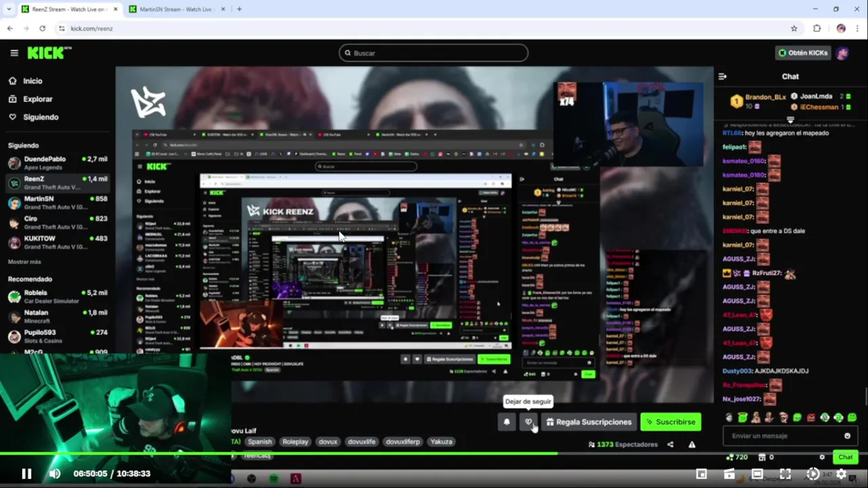Open Inicio in Kick sidebar

[x=25, y=81]
